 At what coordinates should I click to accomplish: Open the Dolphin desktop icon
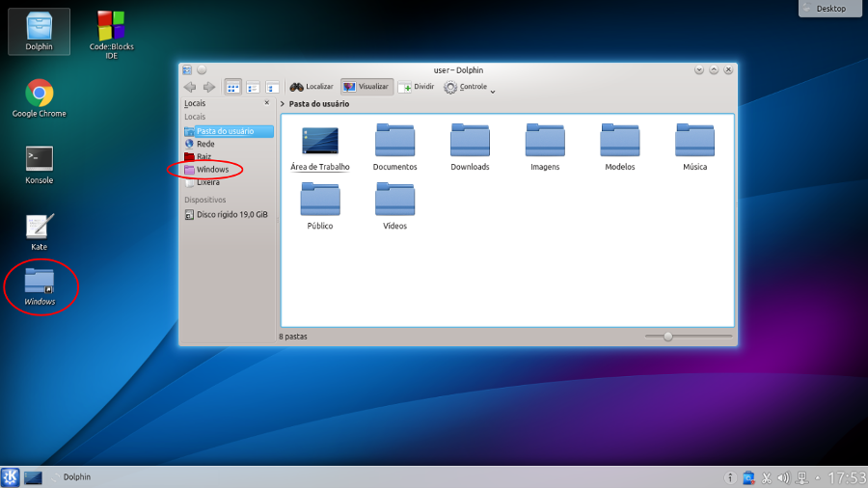(x=39, y=32)
